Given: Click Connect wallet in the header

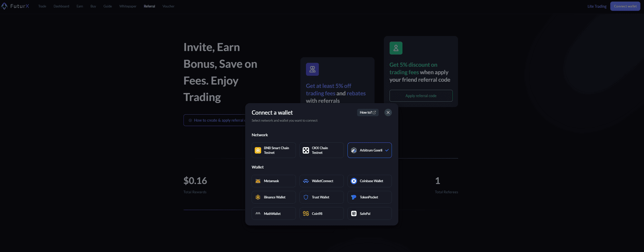Looking at the screenshot, I should point(625,6).
